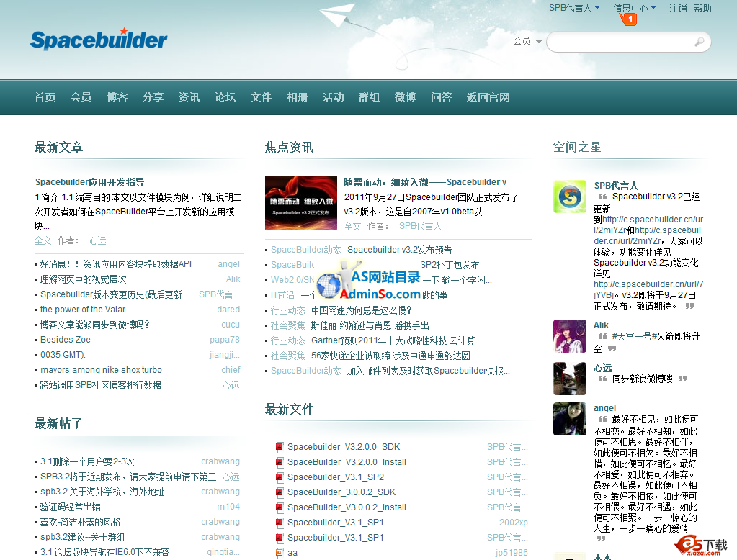This screenshot has height=560, width=737.
Task: Click 全文 under the 随需而动 headline
Action: (x=352, y=226)
